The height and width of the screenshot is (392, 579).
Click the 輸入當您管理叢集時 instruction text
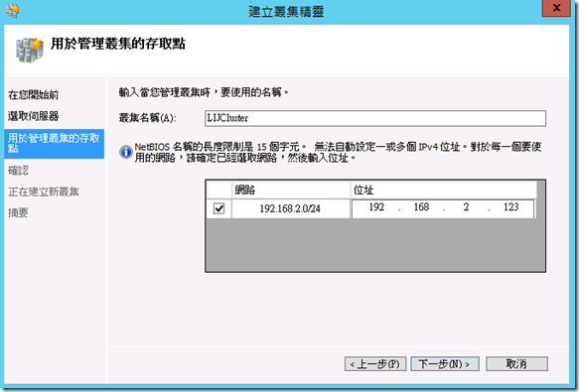204,92
